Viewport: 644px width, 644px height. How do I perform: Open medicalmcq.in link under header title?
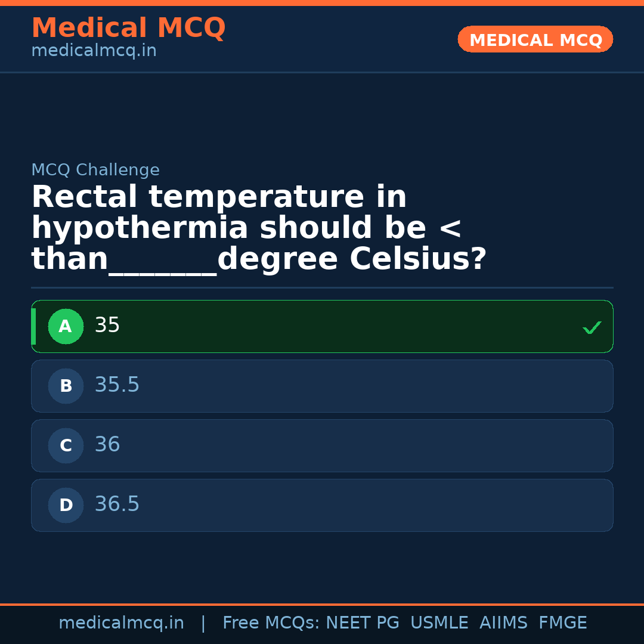point(94,51)
